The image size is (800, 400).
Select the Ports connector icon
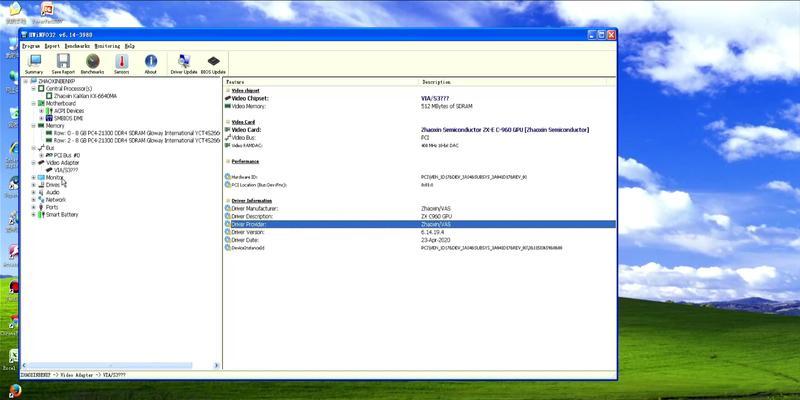pyautogui.click(x=41, y=208)
